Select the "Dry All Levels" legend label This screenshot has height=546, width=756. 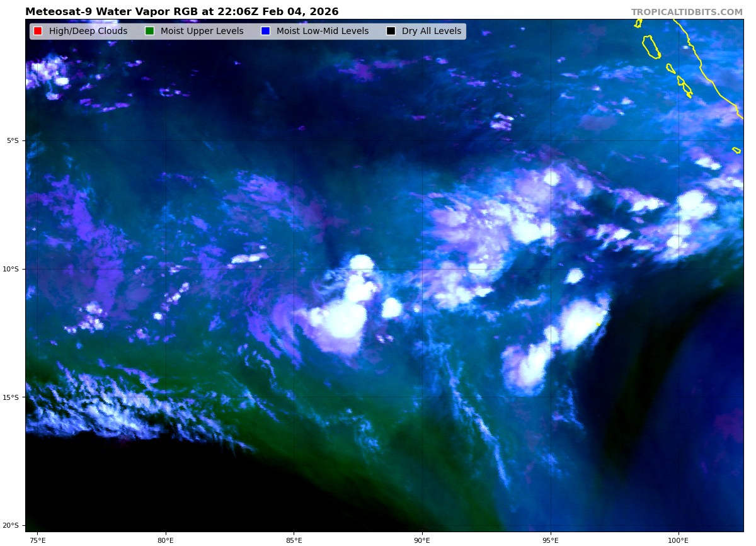[431, 31]
